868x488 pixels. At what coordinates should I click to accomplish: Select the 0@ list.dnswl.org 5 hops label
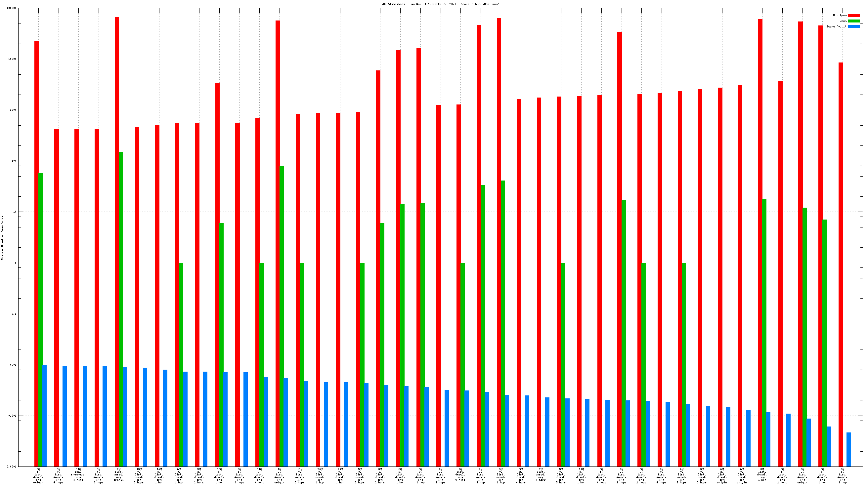[x=460, y=474]
